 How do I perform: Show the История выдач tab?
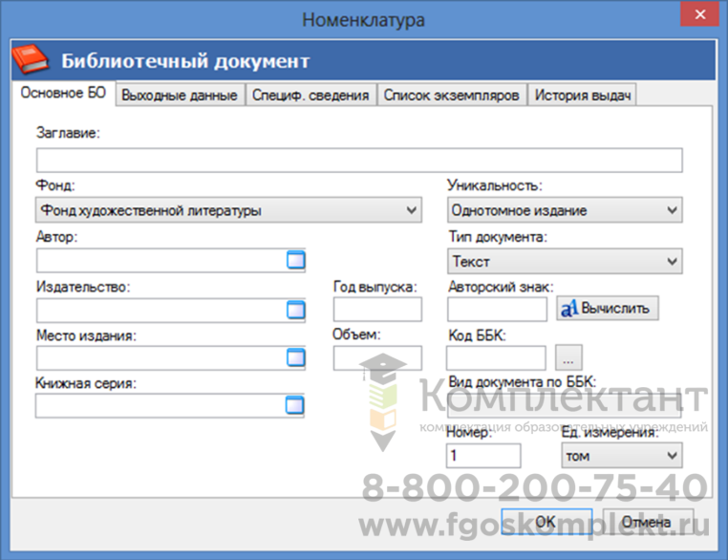[x=582, y=96]
